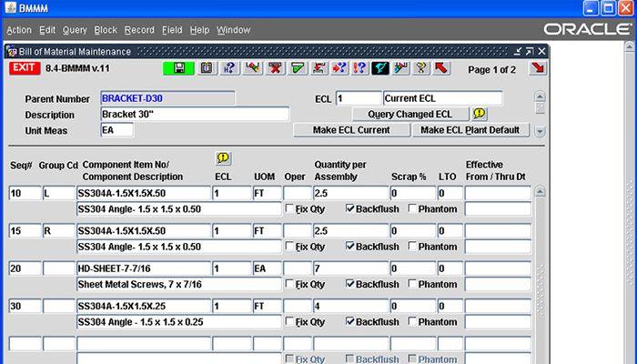
Task: Click component list scrollbar up arrow
Action: [x=540, y=191]
